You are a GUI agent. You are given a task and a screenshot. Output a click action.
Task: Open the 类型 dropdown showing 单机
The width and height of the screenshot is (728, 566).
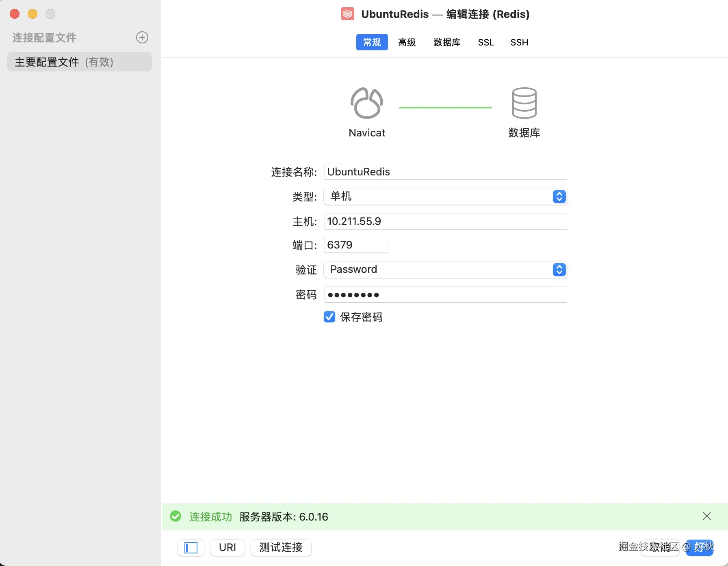[445, 197]
